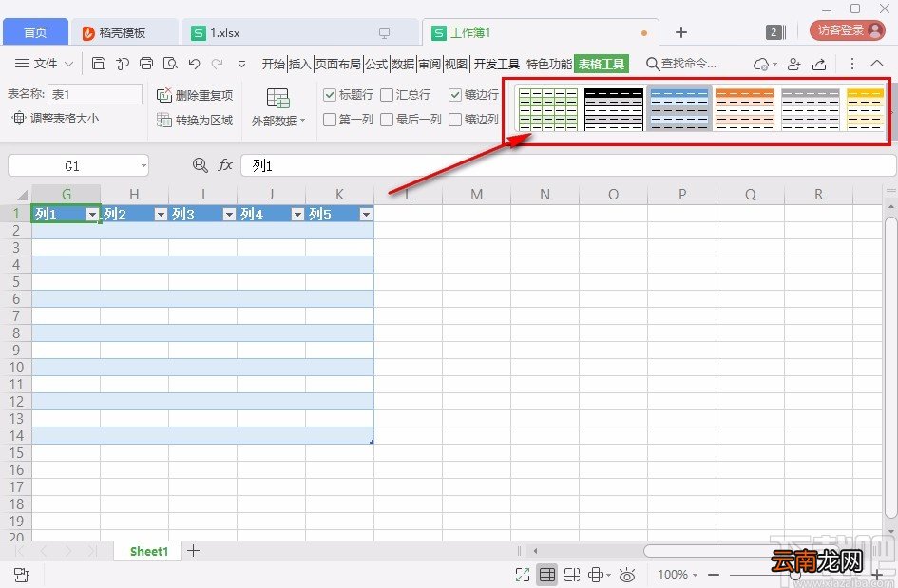Click the zoom lookup icon beside fx
The height and width of the screenshot is (588, 898).
200,165
